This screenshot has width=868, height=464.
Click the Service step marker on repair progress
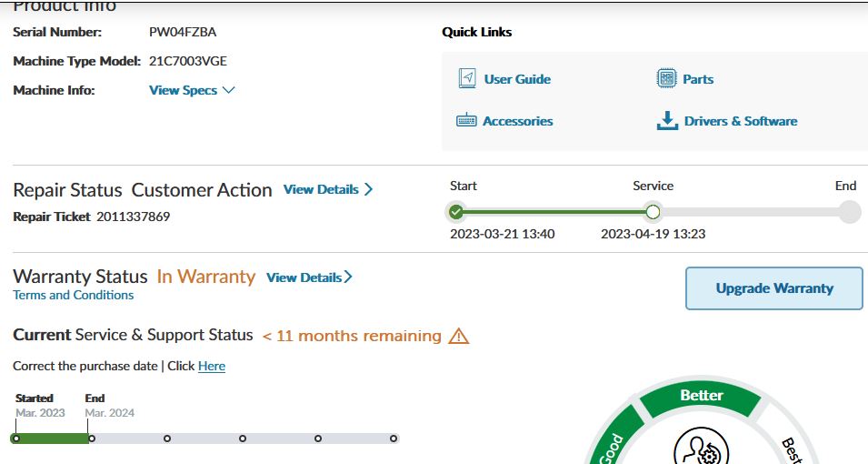coord(653,213)
